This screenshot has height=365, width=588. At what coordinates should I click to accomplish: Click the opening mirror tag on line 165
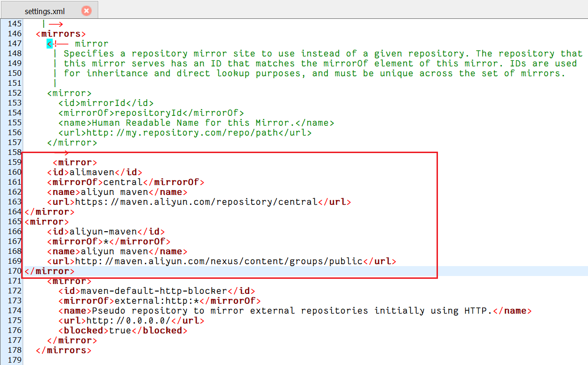(x=47, y=221)
